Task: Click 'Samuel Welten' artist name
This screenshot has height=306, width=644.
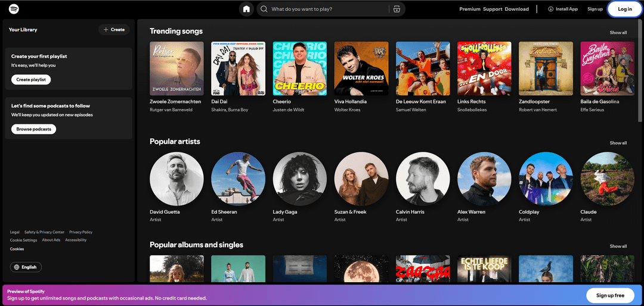Action: (411, 110)
